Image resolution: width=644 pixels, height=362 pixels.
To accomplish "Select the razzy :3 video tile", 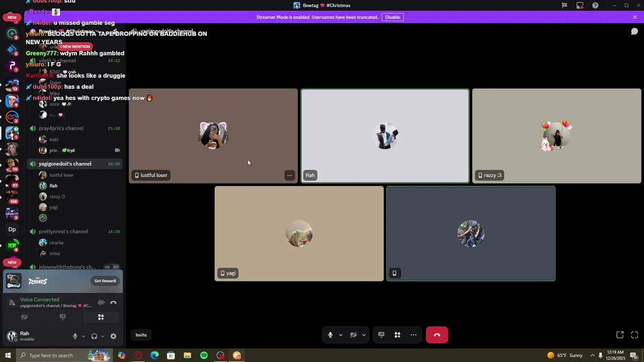I will 556,136.
